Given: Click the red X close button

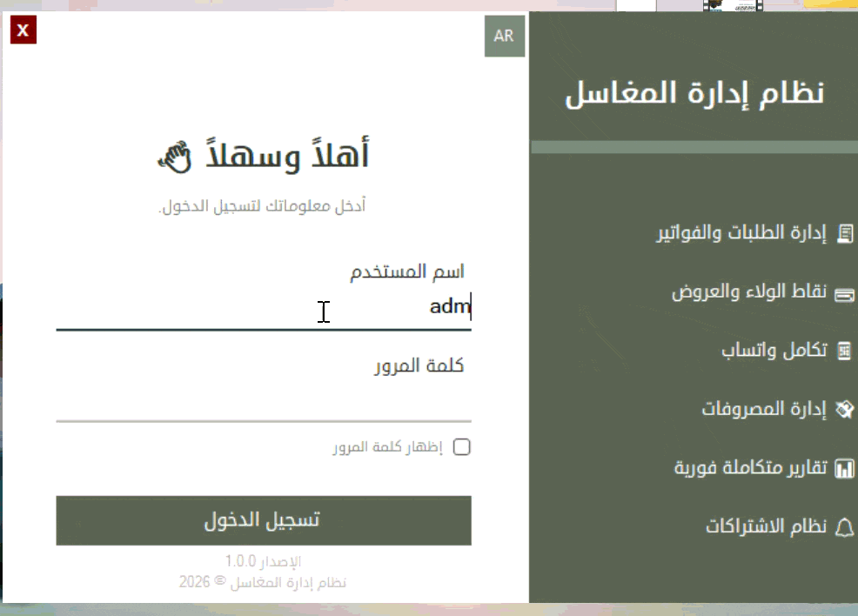Looking at the screenshot, I should click(23, 30).
